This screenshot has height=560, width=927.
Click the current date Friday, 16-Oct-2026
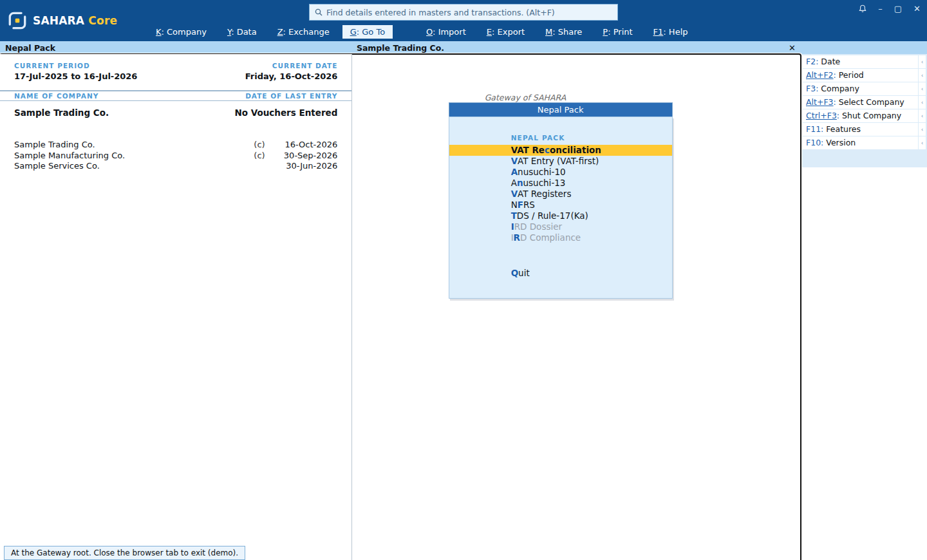[291, 76]
